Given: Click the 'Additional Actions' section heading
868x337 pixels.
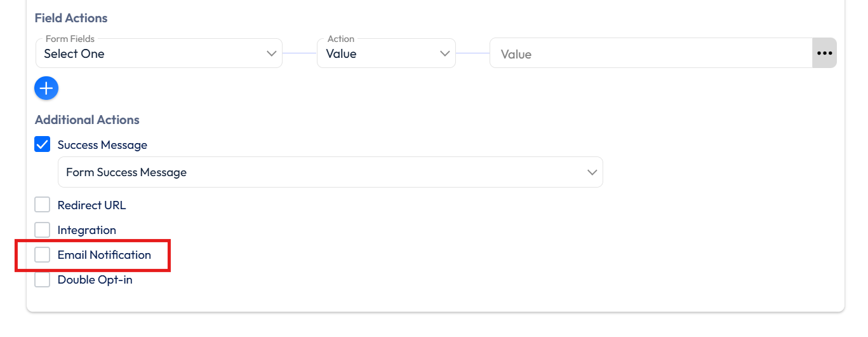Looking at the screenshot, I should pos(87,120).
